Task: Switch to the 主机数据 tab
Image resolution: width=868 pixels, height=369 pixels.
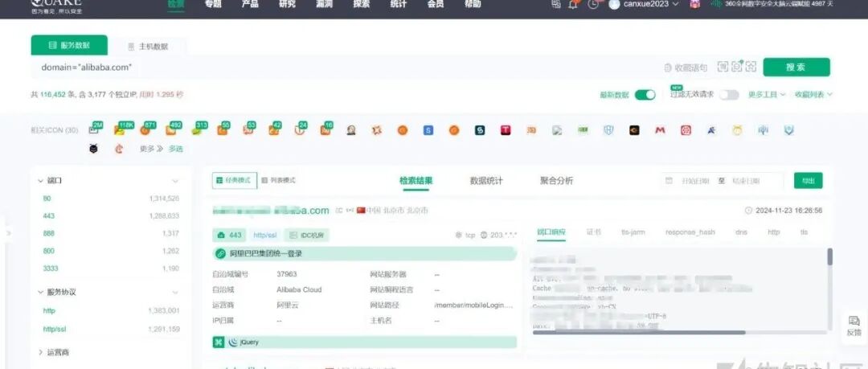Action: click(x=148, y=47)
